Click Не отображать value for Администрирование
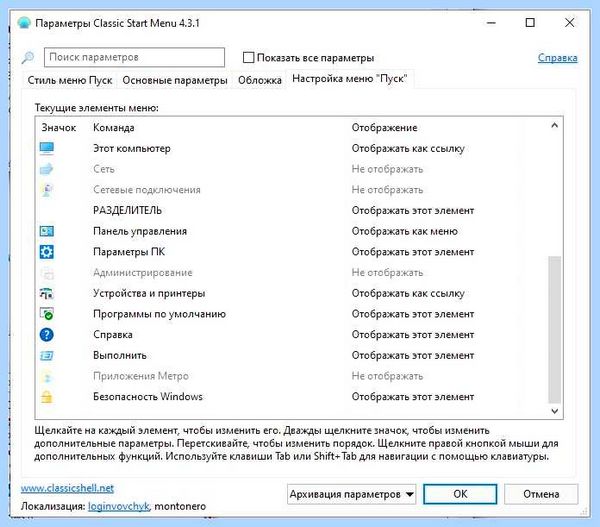 pos(387,272)
